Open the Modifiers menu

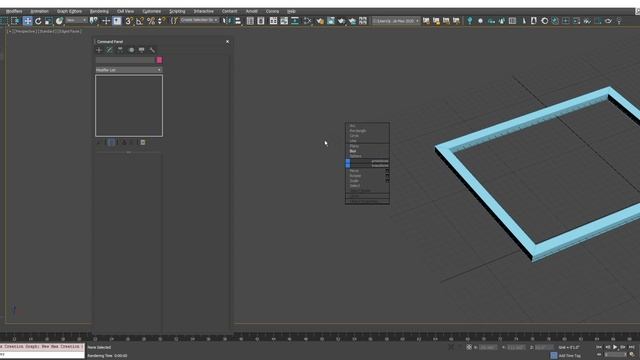(14, 11)
